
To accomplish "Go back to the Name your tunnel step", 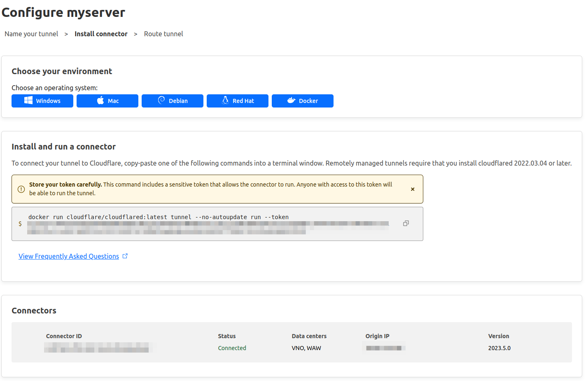I will click(x=31, y=34).
